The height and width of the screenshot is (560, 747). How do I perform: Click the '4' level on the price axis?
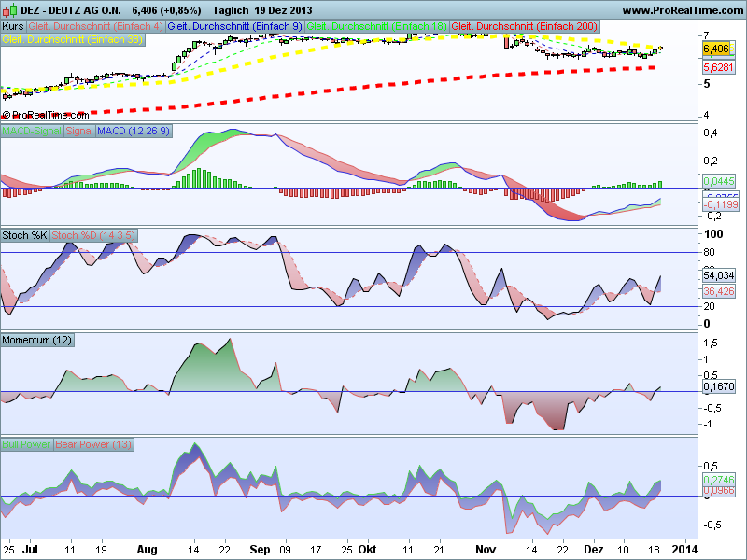coord(707,115)
